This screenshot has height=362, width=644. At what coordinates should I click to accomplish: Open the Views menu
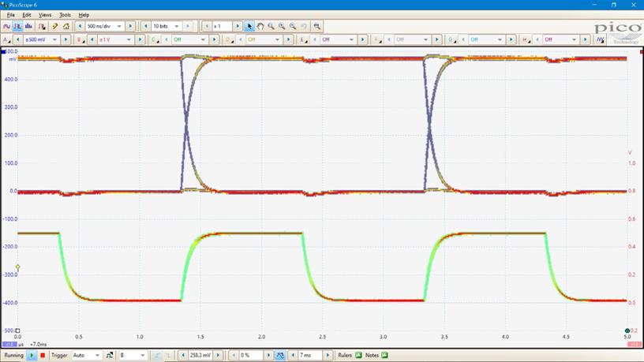(45, 15)
